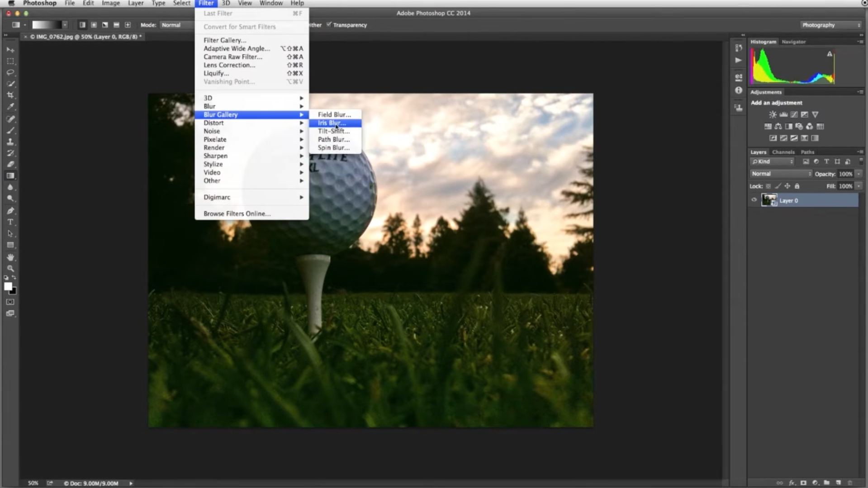Select the Hand tool
Screen dimensions: 868x488
pyautogui.click(x=10, y=257)
